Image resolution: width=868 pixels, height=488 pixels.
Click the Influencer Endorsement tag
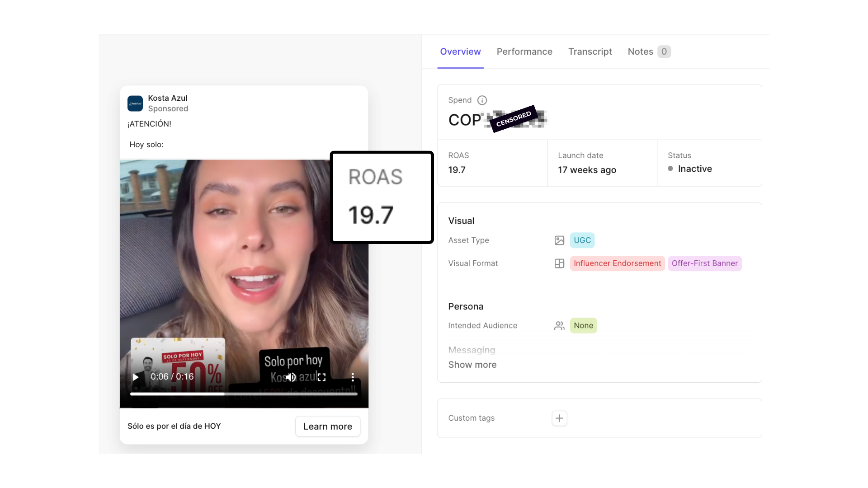click(617, 263)
